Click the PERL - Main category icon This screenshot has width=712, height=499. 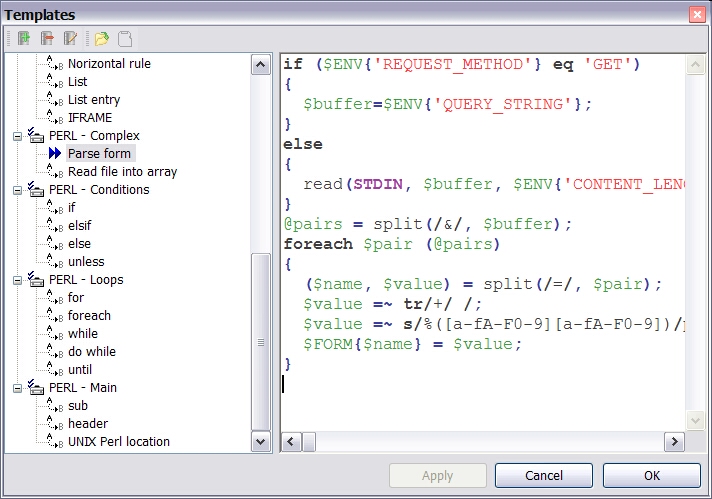[x=35, y=387]
